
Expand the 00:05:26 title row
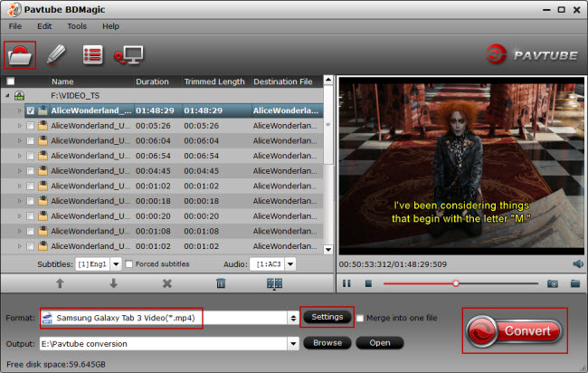20,126
